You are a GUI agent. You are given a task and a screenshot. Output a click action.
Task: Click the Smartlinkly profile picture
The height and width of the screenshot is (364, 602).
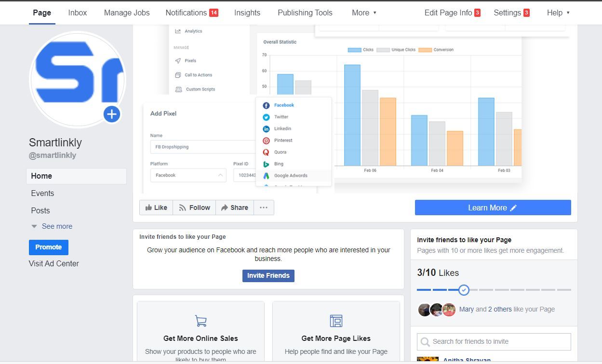point(78,79)
